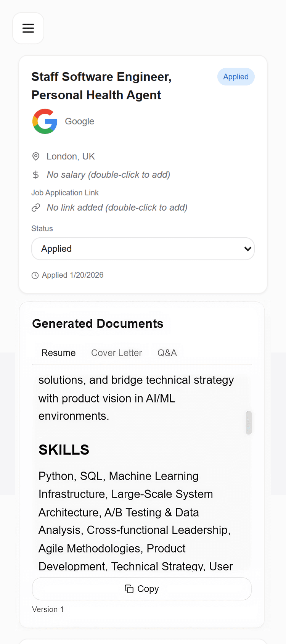Click the Copy button below the resume
This screenshot has height=644, width=286.
(142, 589)
